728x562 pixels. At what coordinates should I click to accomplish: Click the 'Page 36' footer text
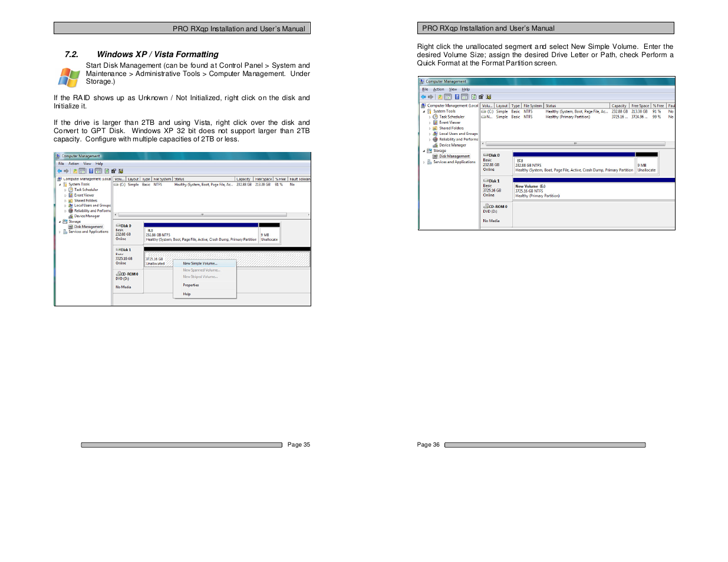click(x=429, y=445)
